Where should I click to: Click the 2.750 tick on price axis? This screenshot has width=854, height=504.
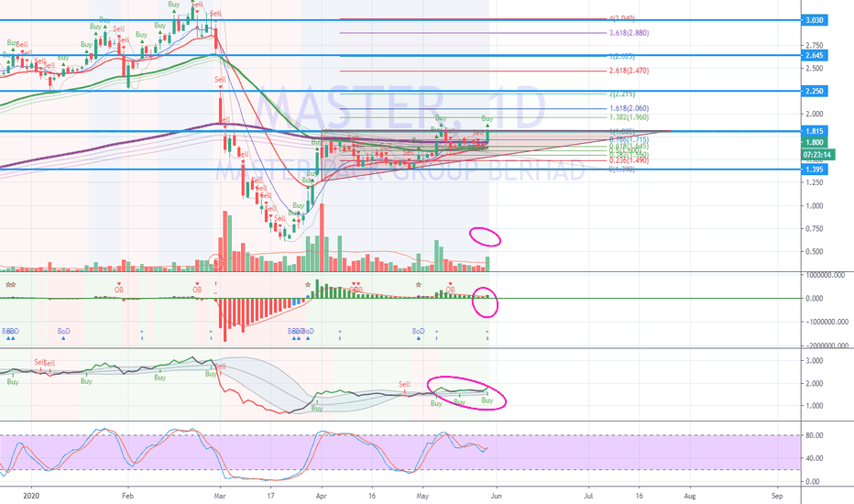pyautogui.click(x=815, y=45)
